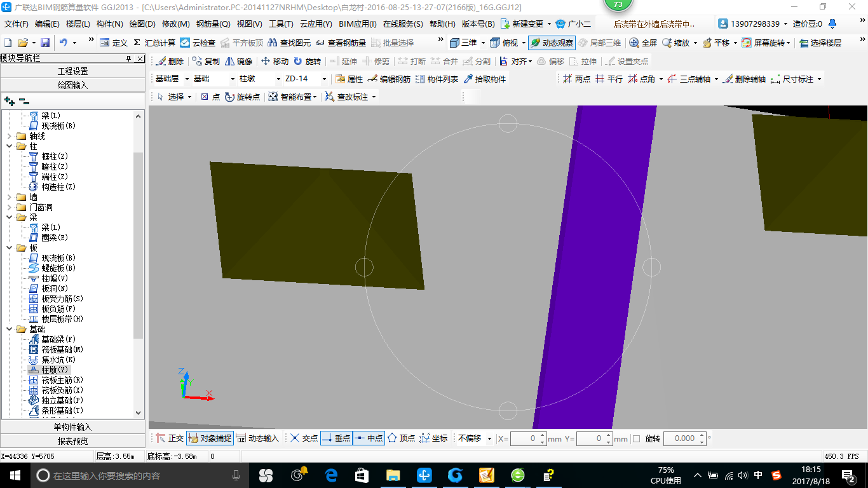Viewport: 868px width, 488px height.
Task: Click the 单构件输入 panel button
Action: pos(73,427)
